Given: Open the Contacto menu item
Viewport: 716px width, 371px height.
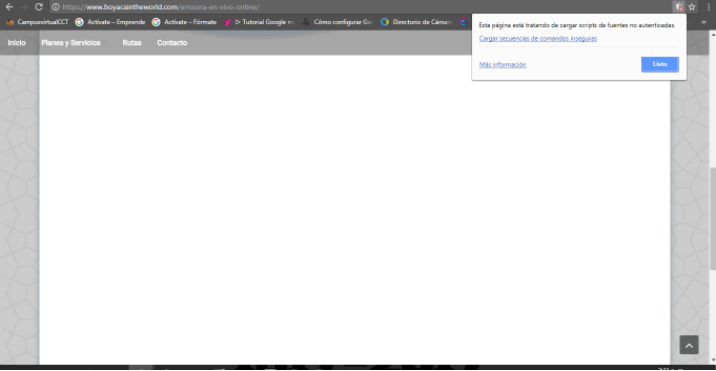Looking at the screenshot, I should 172,42.
